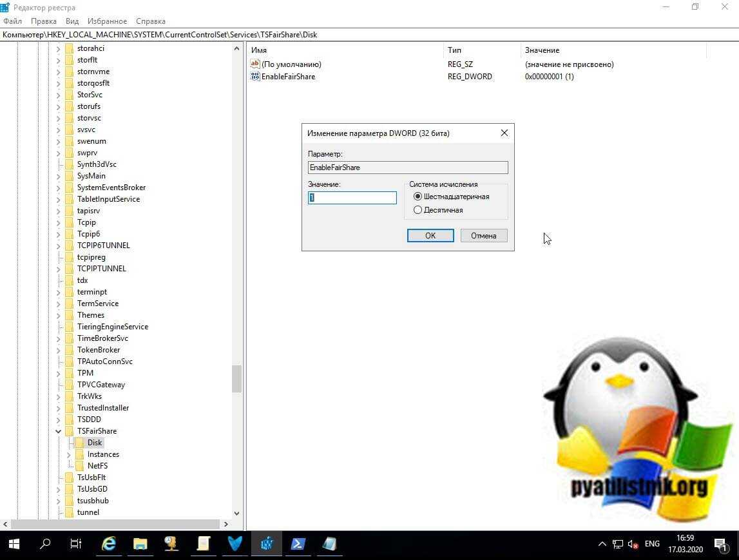Collapse the TSFairShare tree node
739x560 pixels.
(x=59, y=431)
